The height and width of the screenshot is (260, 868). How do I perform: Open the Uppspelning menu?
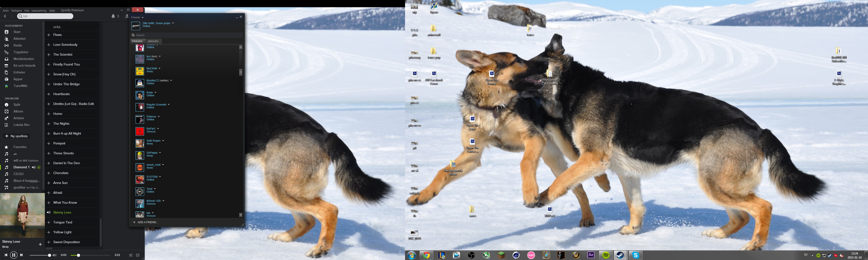coord(39,10)
